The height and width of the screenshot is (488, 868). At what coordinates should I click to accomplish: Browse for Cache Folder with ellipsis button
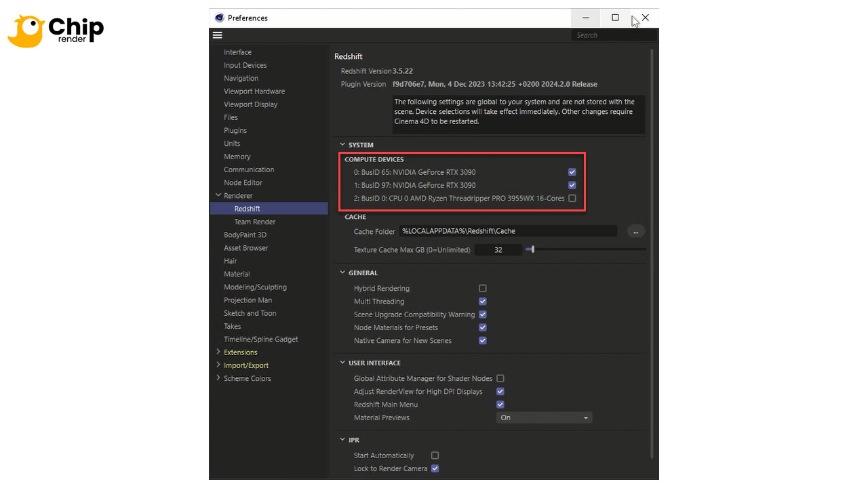(635, 231)
